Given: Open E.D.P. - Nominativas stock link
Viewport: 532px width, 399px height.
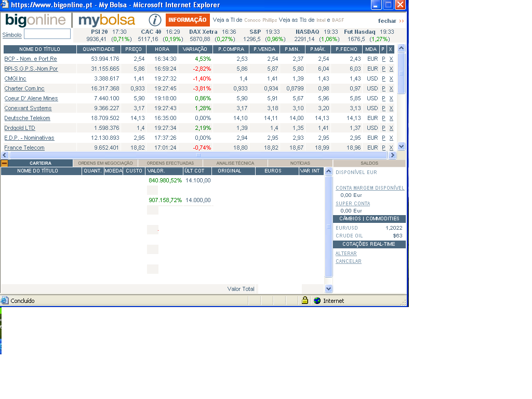Looking at the screenshot, I should coord(29,138).
